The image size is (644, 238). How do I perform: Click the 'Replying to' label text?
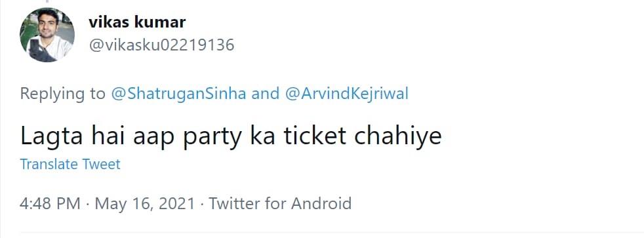coord(63,94)
